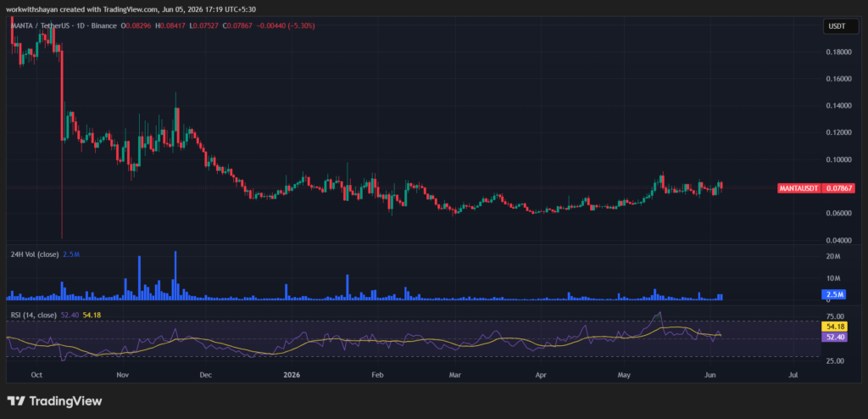The image size is (868, 419).
Task: Click the -5.30% change value in header
Action: pyautogui.click(x=303, y=25)
